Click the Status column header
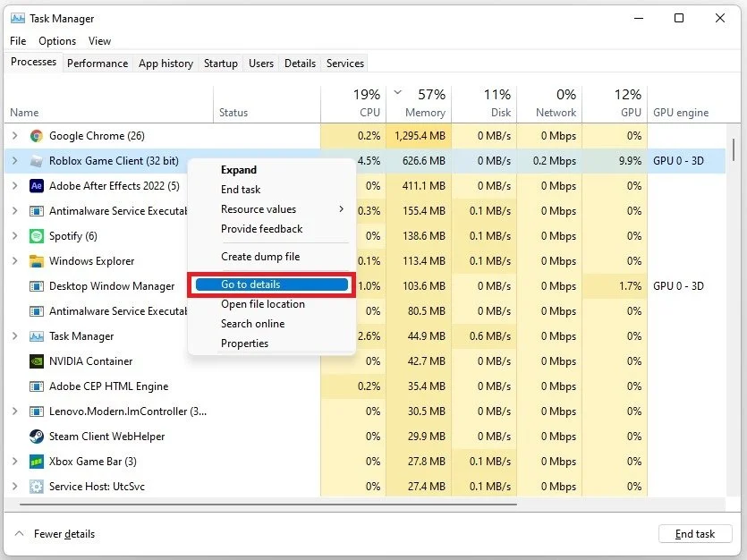747x560 pixels. 267,104
